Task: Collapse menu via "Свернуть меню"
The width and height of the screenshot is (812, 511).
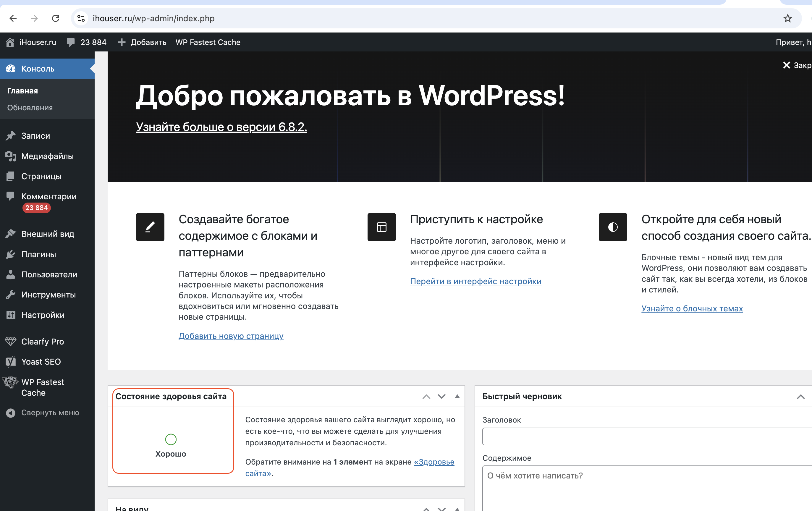Action: pyautogui.click(x=50, y=413)
